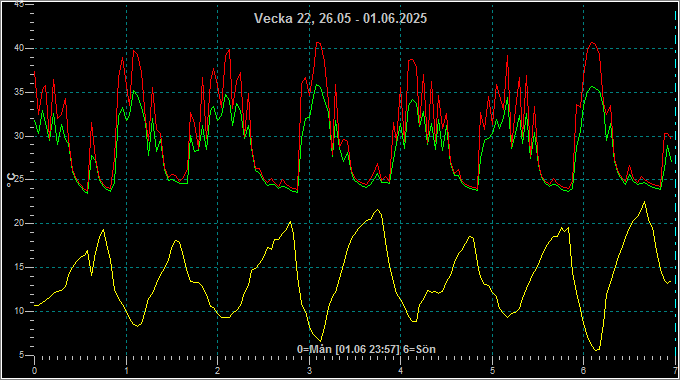Select day 0 marker on the x-axis

[x=35, y=371]
